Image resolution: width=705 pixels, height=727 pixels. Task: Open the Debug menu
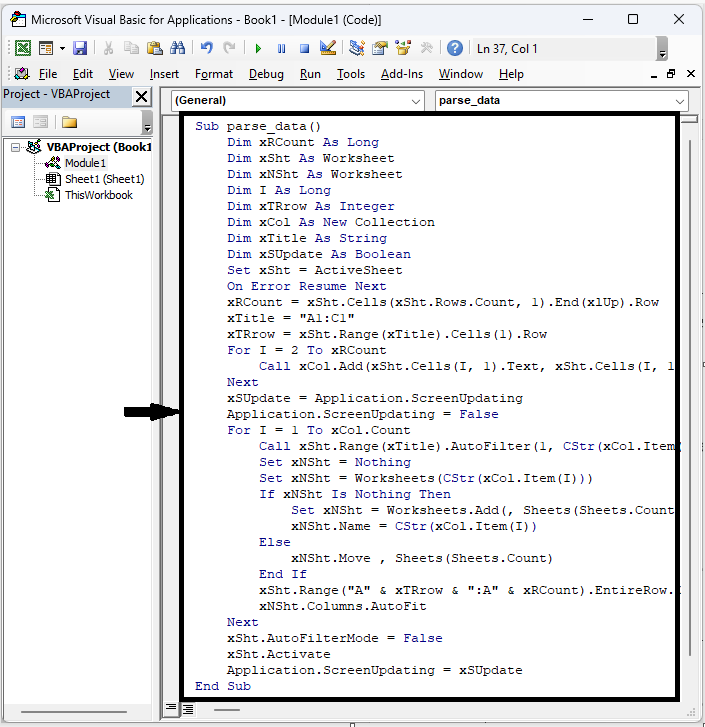(266, 74)
